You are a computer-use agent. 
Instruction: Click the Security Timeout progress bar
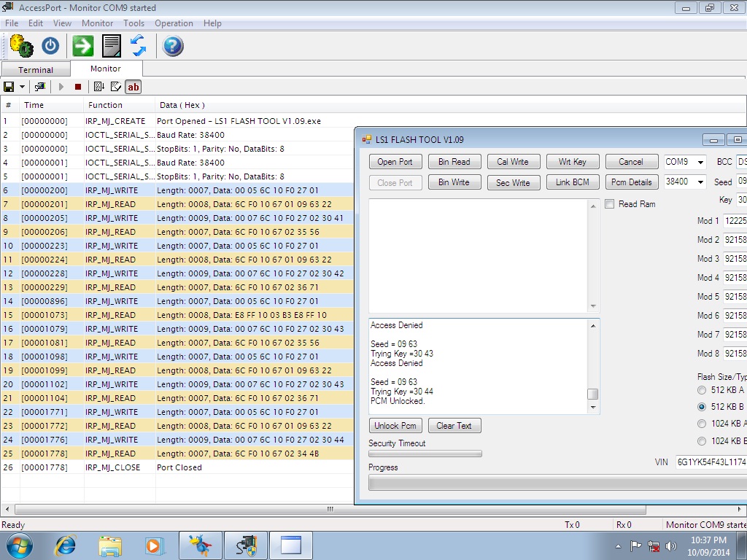click(x=425, y=454)
